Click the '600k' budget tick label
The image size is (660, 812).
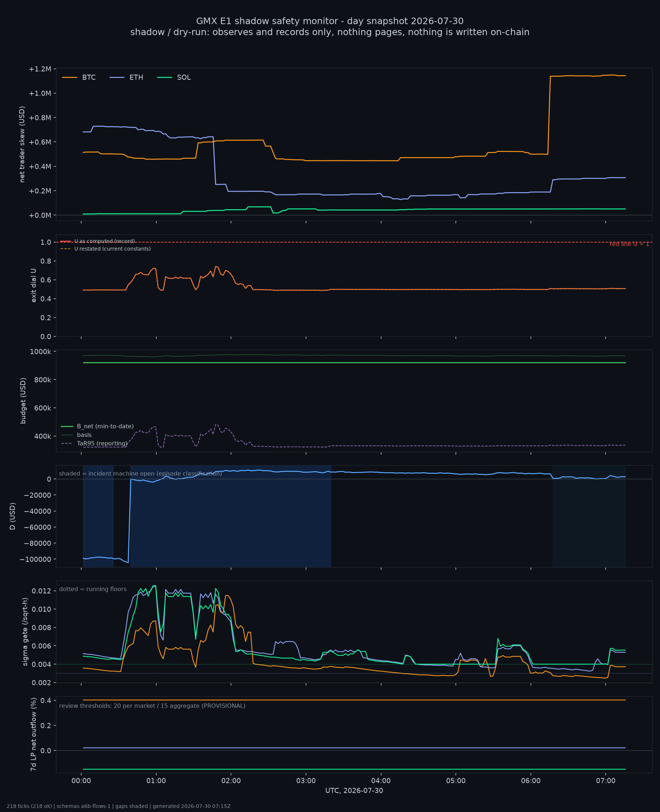[42, 408]
